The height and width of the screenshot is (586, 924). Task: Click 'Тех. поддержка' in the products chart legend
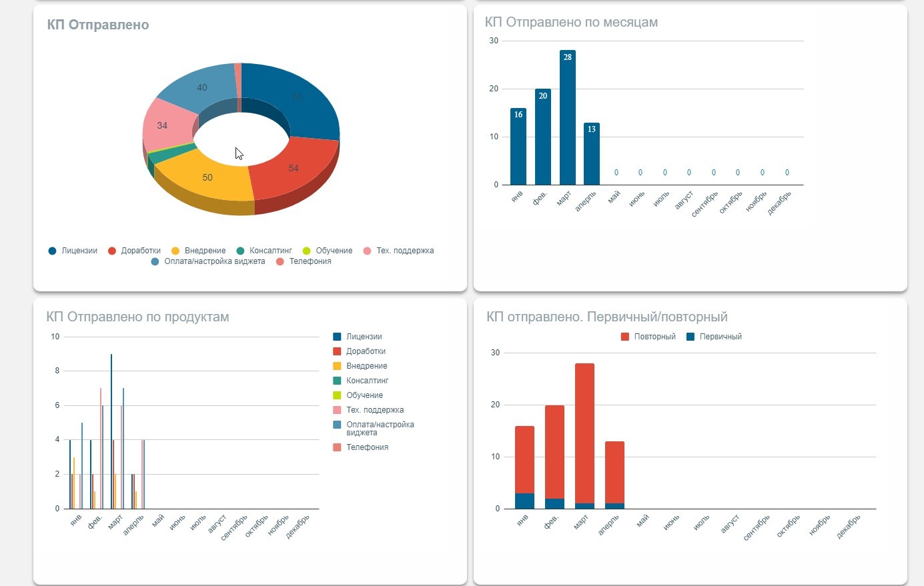click(368, 410)
